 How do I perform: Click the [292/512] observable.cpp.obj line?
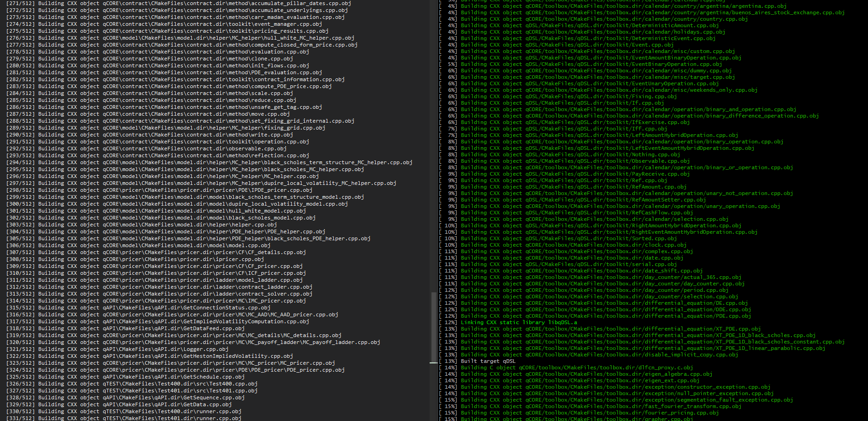click(146, 148)
